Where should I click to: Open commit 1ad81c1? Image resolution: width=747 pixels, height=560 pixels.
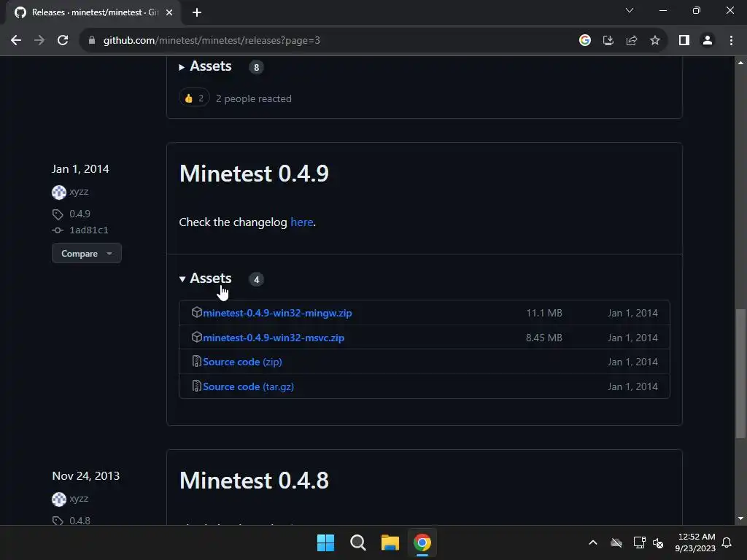(88, 230)
